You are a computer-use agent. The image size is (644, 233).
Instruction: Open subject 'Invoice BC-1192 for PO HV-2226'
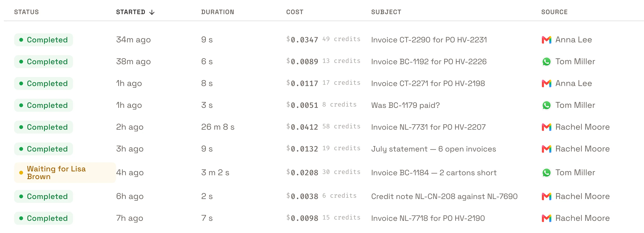[429, 62]
